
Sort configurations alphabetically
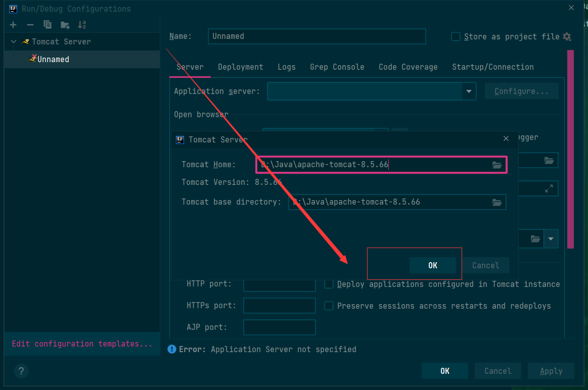pyautogui.click(x=82, y=25)
